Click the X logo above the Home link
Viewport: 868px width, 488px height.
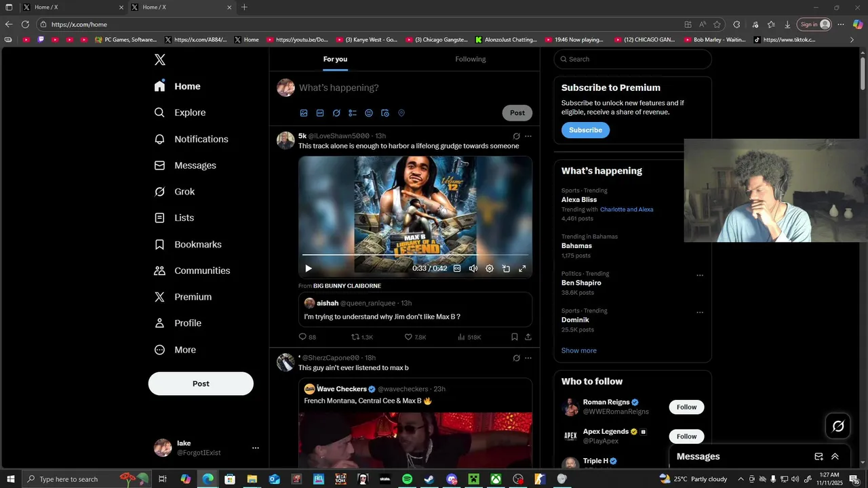pyautogui.click(x=160, y=60)
